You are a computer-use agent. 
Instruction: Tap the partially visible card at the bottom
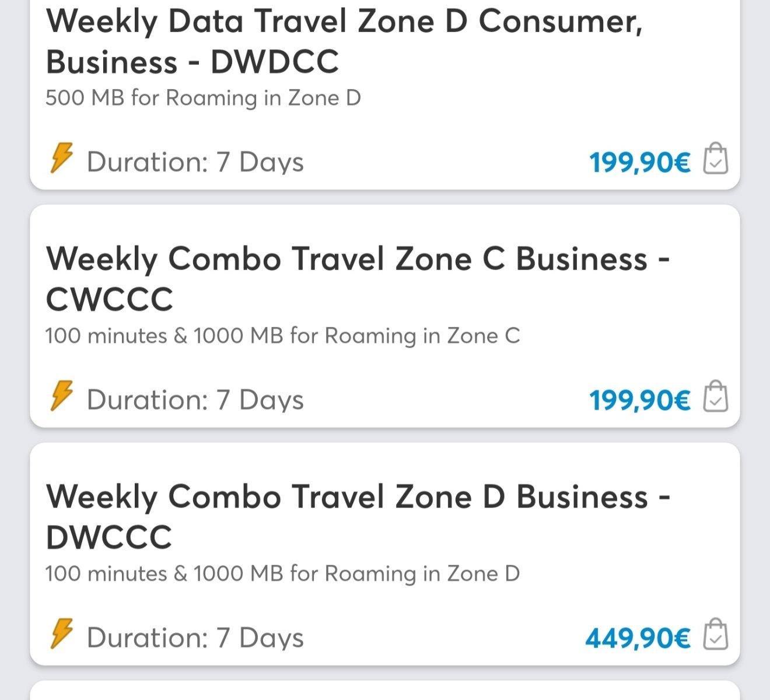385,692
